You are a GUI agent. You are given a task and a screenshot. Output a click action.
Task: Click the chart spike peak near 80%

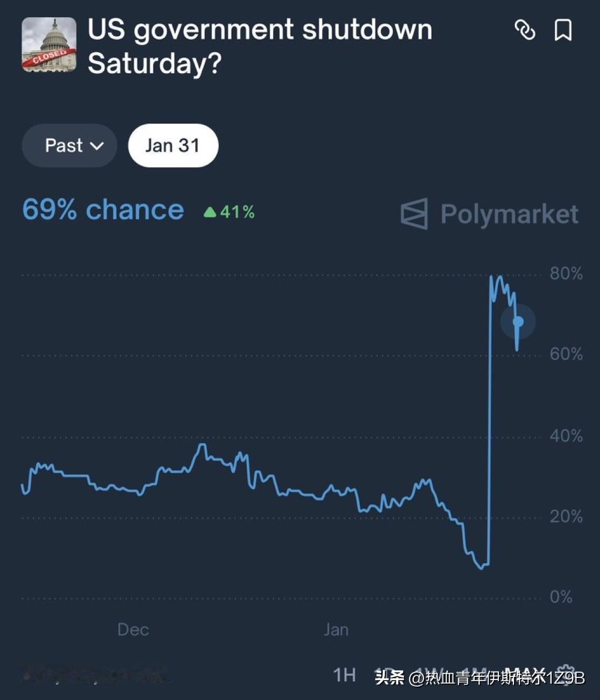point(492,277)
